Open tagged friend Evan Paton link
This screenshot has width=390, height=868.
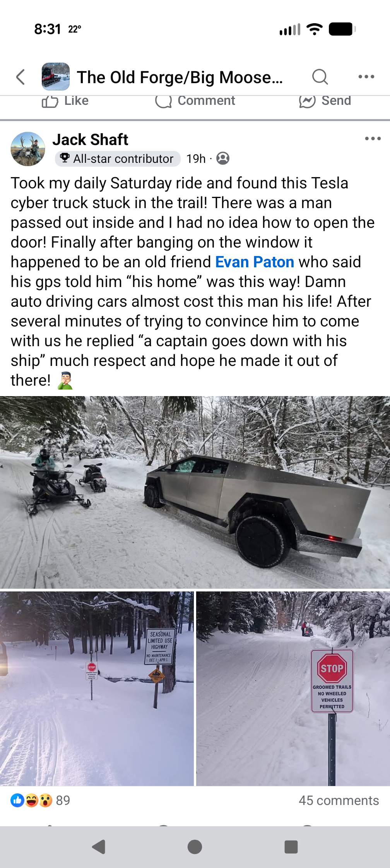pos(255,262)
